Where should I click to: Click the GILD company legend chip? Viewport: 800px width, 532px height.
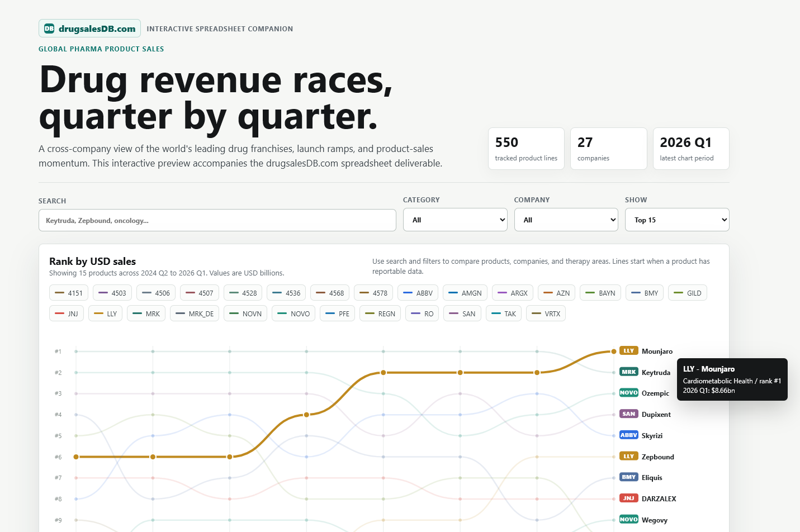pyautogui.click(x=688, y=293)
